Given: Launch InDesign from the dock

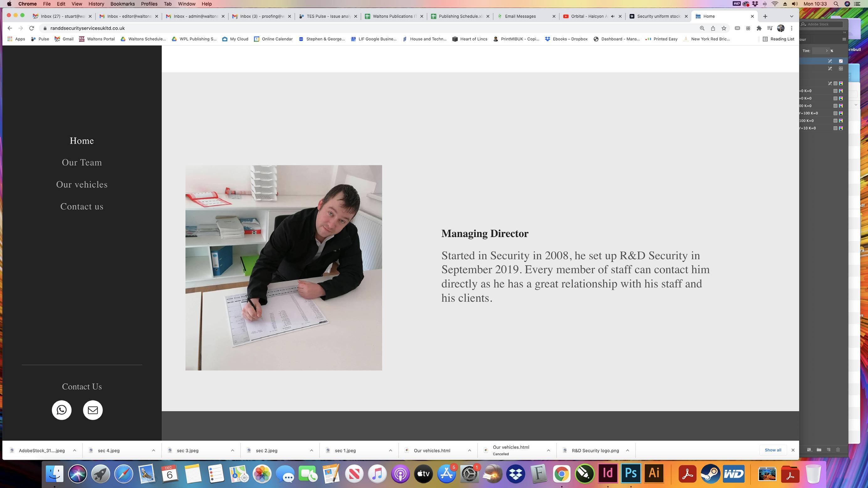Looking at the screenshot, I should [x=608, y=473].
